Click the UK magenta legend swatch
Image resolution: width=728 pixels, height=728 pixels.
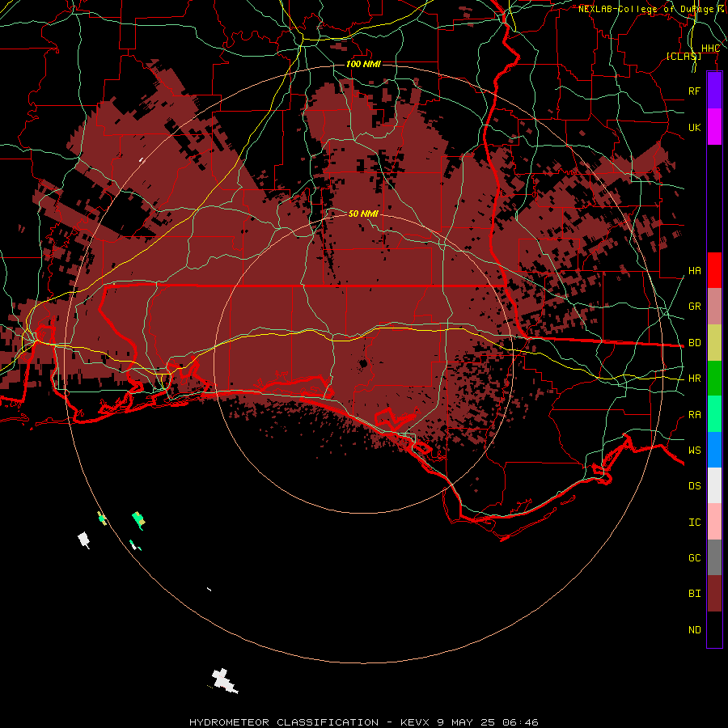click(x=714, y=127)
